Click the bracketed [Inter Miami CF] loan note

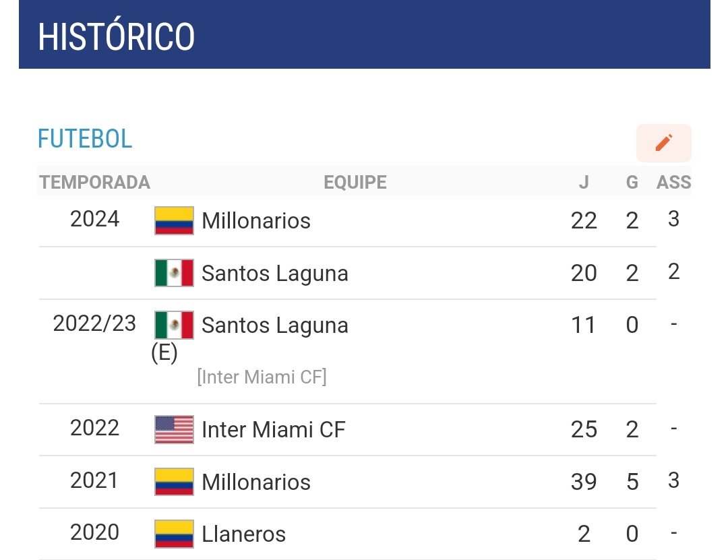click(262, 376)
